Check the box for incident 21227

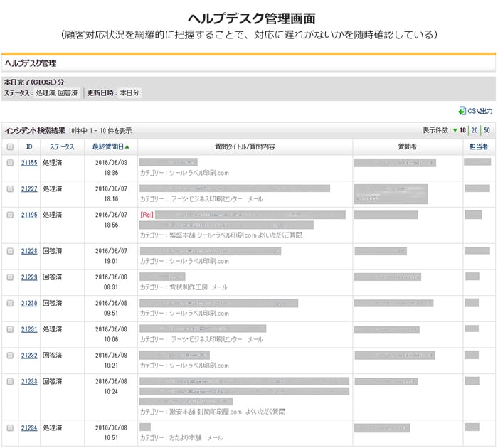coord(10,189)
